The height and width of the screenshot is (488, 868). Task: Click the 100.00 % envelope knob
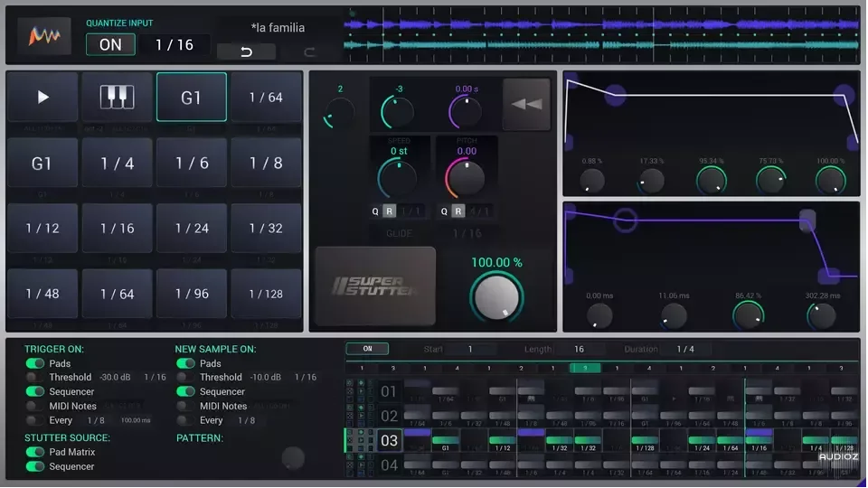(x=830, y=181)
